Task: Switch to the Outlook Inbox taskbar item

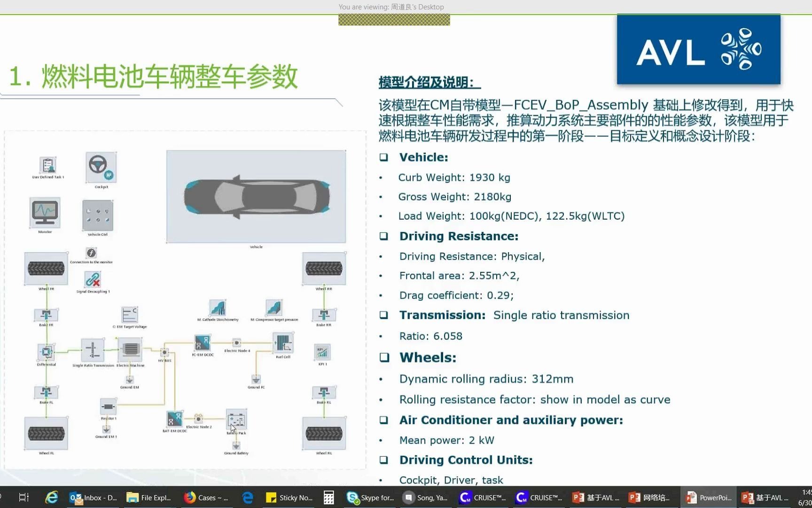Action: [x=93, y=497]
